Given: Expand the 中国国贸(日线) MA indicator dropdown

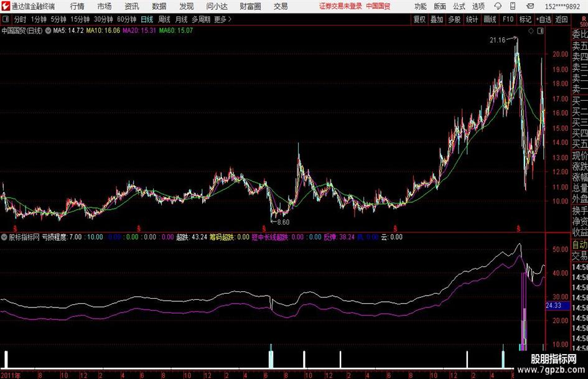Looking at the screenshot, I should tap(48, 30).
